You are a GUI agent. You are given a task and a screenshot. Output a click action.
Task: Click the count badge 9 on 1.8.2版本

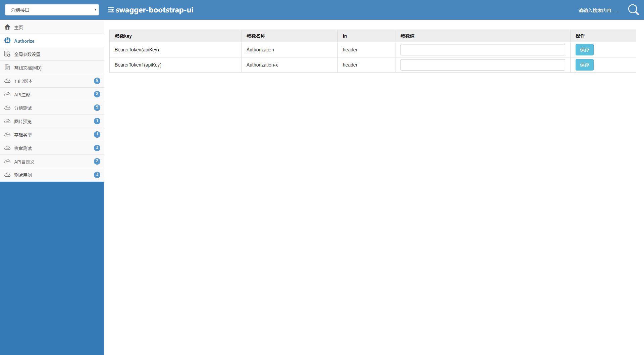tap(97, 81)
